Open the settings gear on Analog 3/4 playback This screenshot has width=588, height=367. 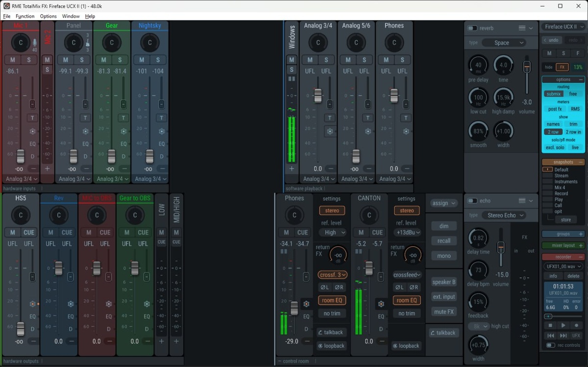tap(330, 131)
